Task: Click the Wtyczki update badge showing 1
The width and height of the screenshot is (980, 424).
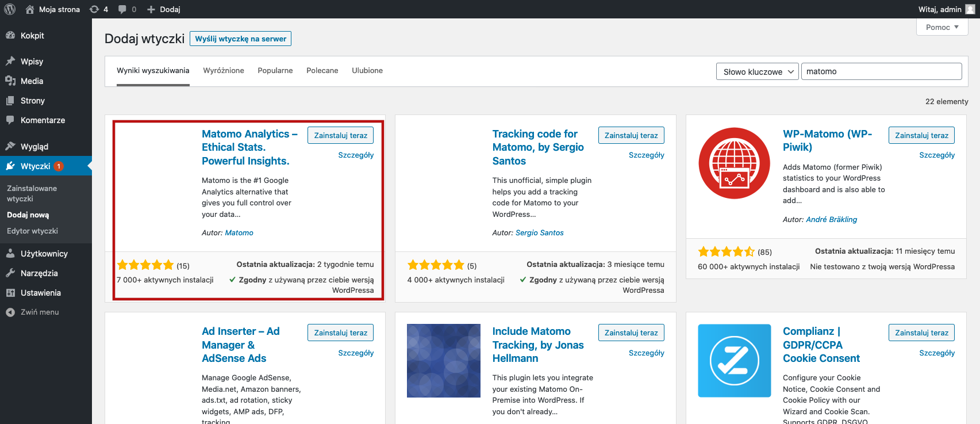Action: pos(59,166)
